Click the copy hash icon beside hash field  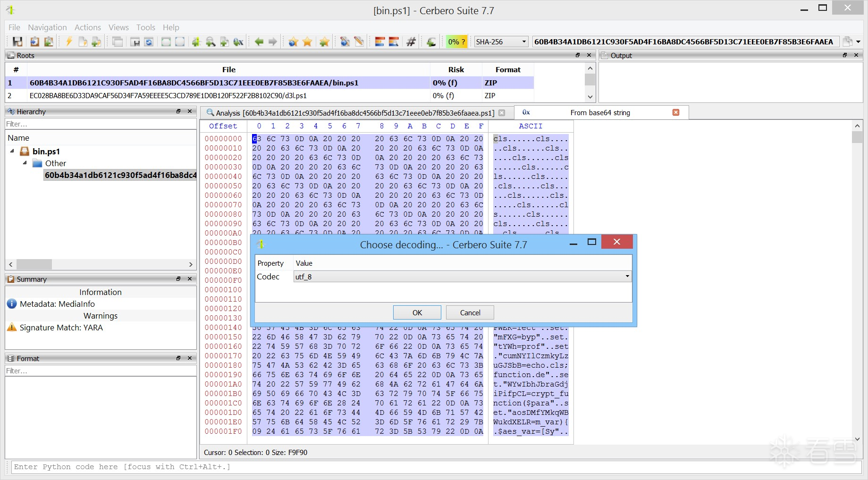(848, 42)
